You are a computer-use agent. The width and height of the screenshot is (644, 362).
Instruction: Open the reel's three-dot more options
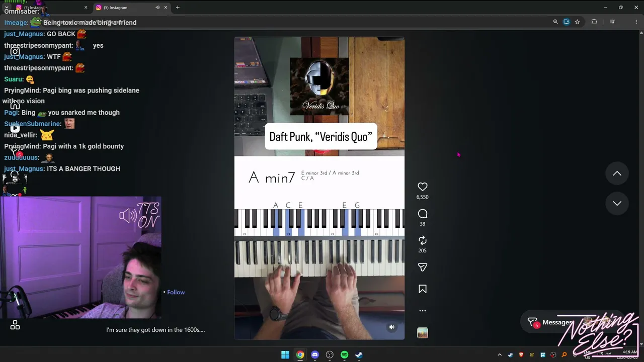[423, 311]
